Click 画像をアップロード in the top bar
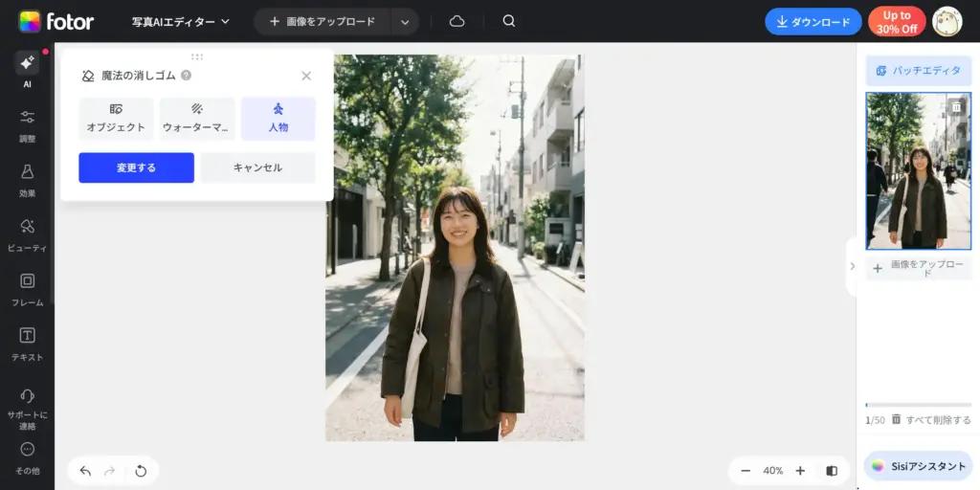The width and height of the screenshot is (980, 490). pyautogui.click(x=323, y=21)
